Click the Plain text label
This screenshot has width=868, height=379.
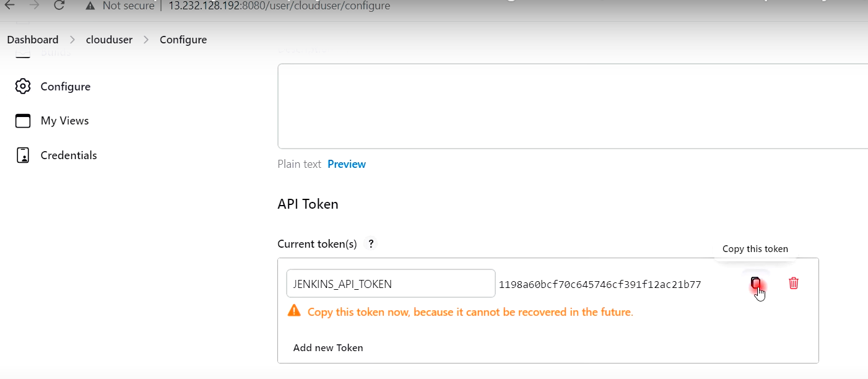tap(300, 164)
